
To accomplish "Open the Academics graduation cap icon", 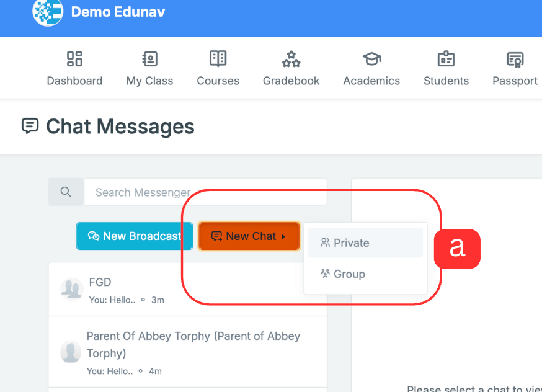I will click(x=371, y=59).
